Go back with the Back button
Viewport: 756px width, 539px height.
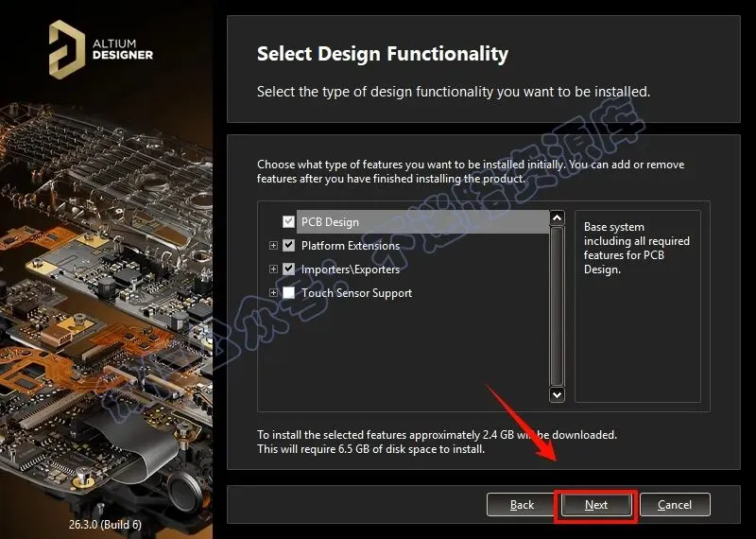(x=522, y=505)
